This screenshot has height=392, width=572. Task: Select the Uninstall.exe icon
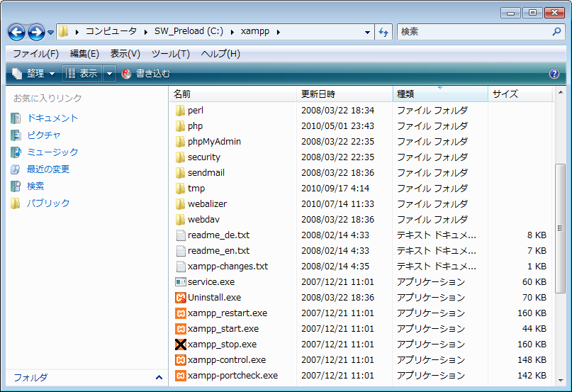coord(181,298)
